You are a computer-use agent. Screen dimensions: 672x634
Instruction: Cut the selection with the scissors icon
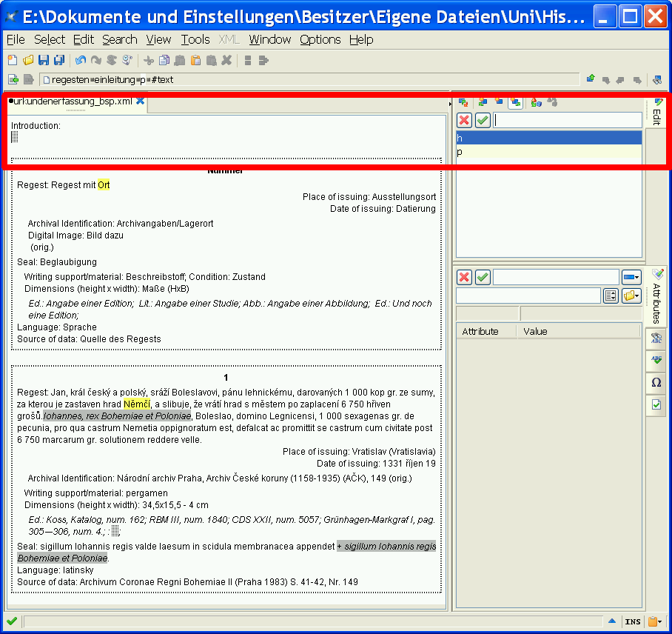149,61
